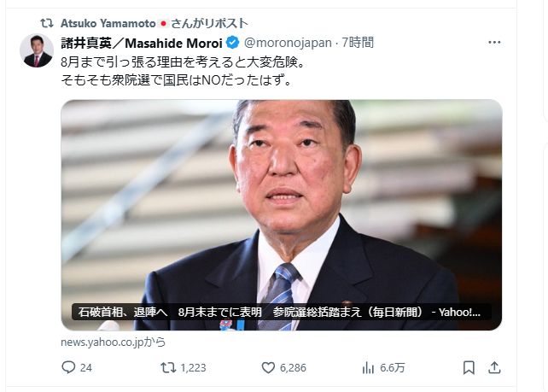Image resolution: width=548 pixels, height=392 pixels.
Task: Click the article headline caption 石破首相、退陣へ
Action: tap(123, 312)
